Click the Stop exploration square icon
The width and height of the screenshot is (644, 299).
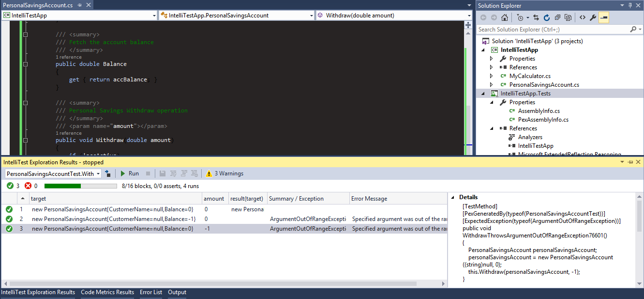point(148,173)
